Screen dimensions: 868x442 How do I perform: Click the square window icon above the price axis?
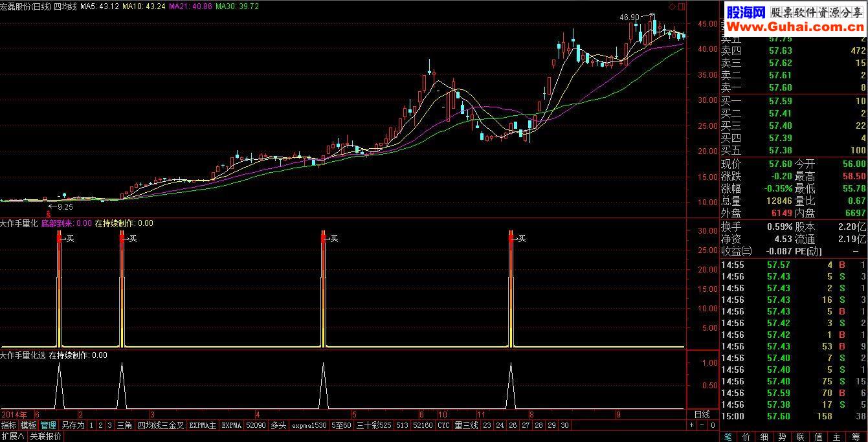pyautogui.click(x=681, y=6)
